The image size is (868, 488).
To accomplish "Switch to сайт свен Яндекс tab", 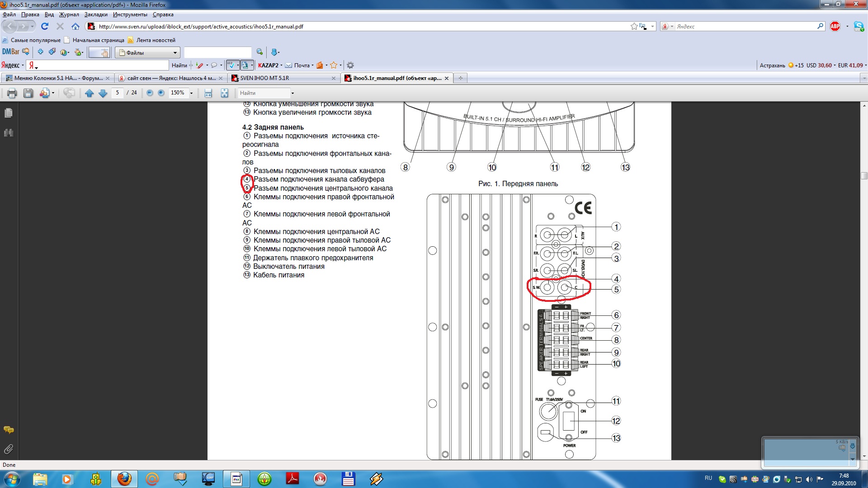I will pos(171,78).
